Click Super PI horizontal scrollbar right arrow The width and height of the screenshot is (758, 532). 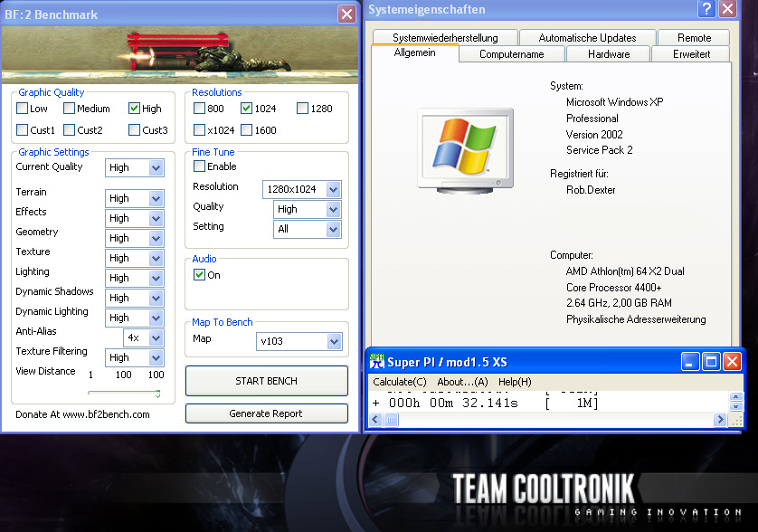pos(720,419)
